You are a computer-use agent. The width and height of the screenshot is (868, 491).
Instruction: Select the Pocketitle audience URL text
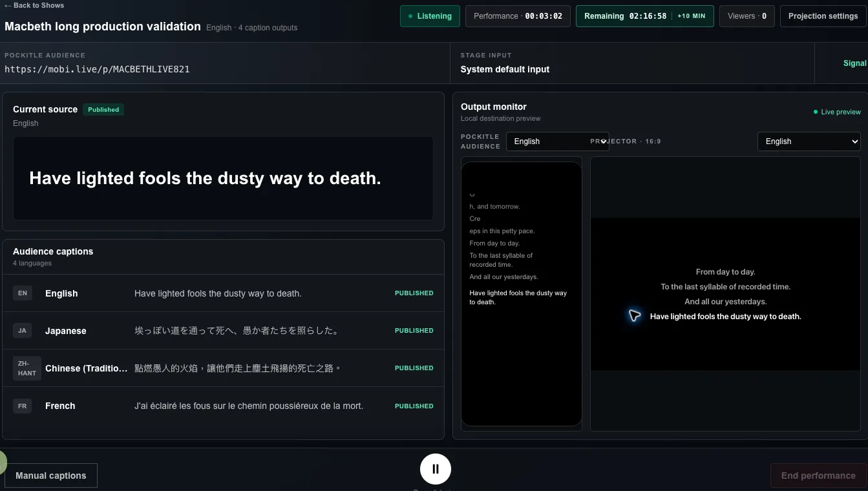click(x=97, y=69)
